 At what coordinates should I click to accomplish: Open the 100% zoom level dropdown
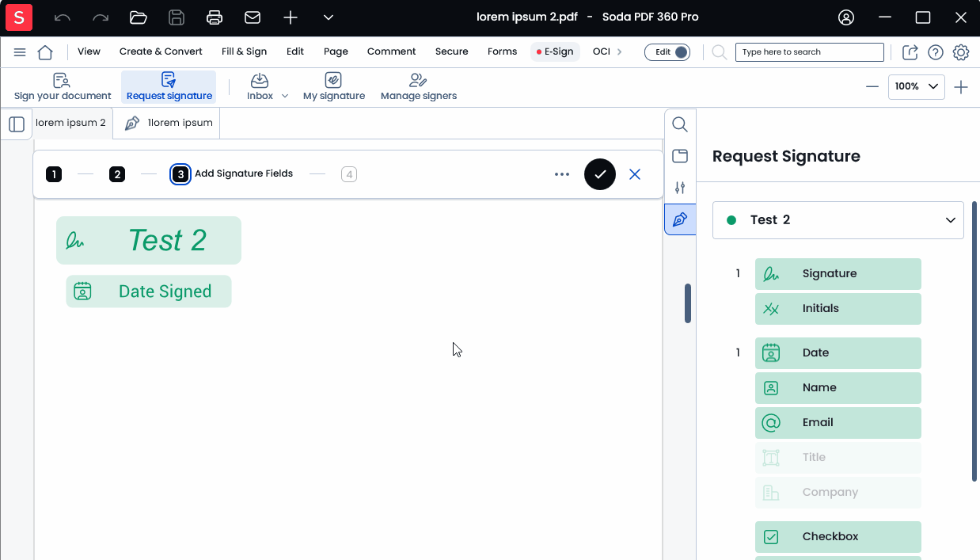point(917,87)
